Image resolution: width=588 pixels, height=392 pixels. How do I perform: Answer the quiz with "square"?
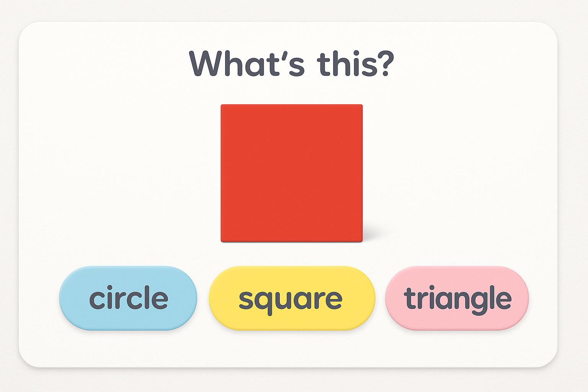pos(292,298)
